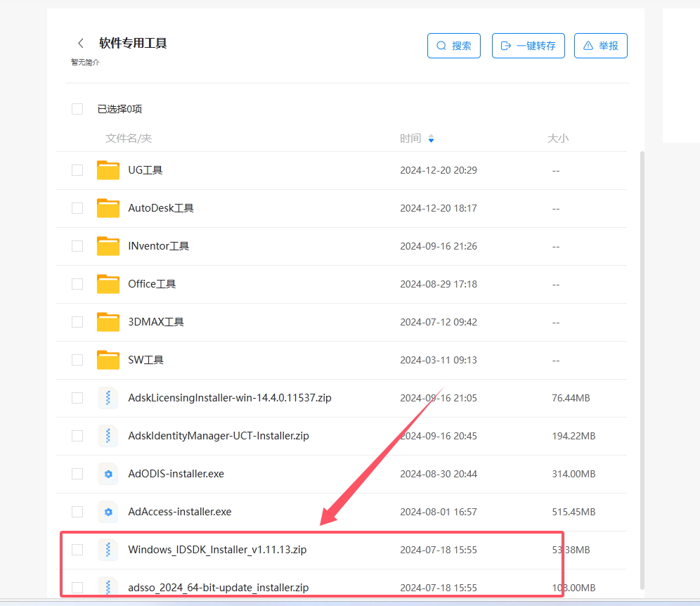Click the 大小 column header
700x606 pixels.
click(557, 138)
